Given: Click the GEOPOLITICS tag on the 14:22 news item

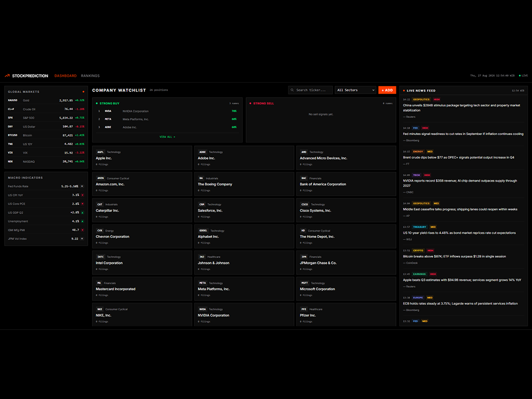Looking at the screenshot, I should (x=421, y=99).
